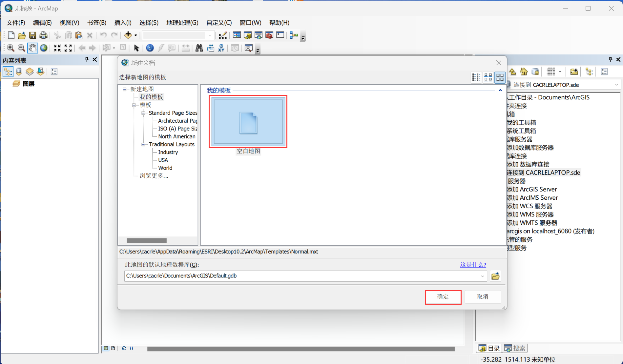
Task: Collapse the 模板 tree node
Action: coord(134,105)
